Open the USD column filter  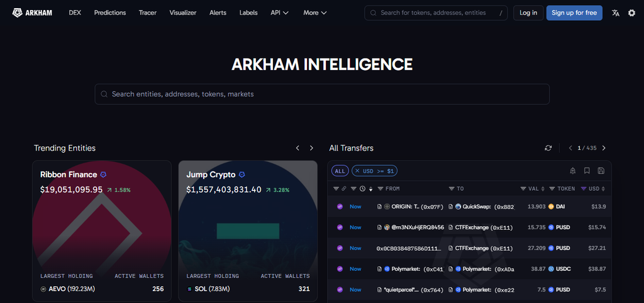584,189
